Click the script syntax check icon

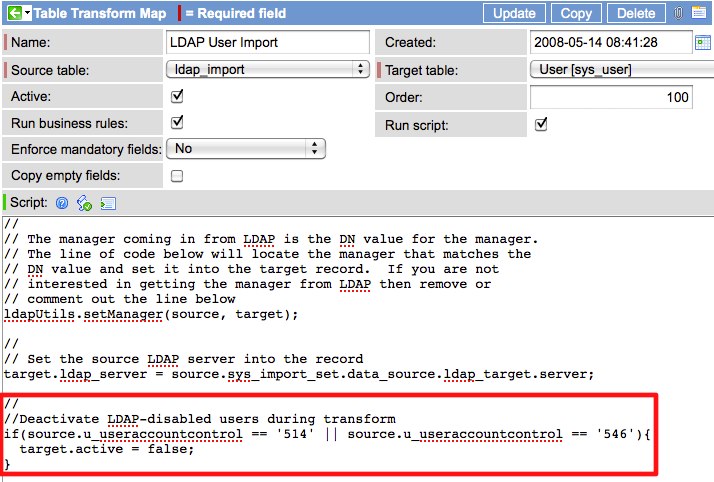(x=84, y=203)
